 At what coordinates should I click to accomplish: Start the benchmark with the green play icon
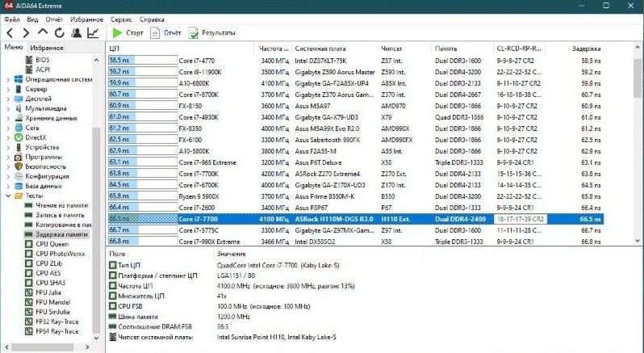[x=117, y=33]
